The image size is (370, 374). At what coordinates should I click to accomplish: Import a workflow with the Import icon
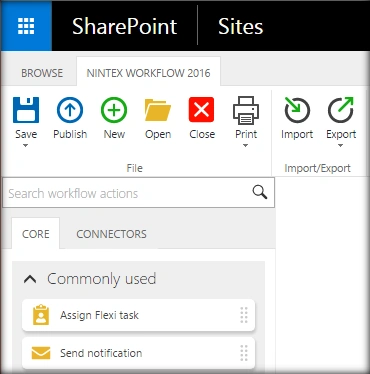(x=297, y=110)
